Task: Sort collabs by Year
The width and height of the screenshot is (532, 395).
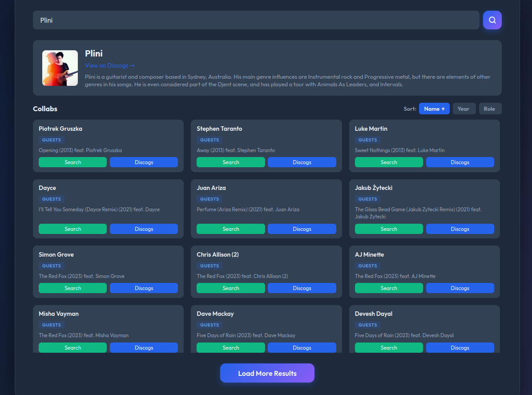Action: tap(464, 109)
